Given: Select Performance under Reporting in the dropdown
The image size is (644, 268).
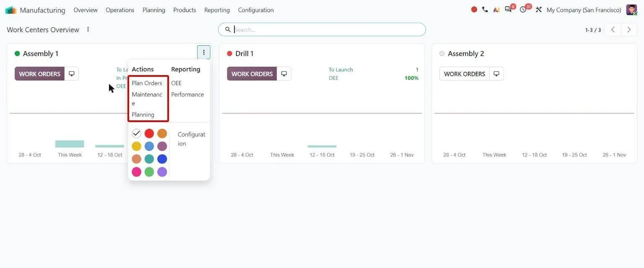Looking at the screenshot, I should pos(187,94).
